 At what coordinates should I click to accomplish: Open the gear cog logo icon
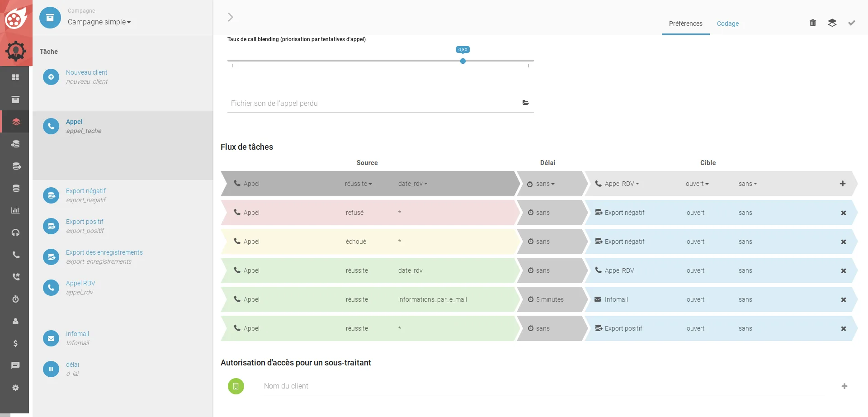point(16,51)
